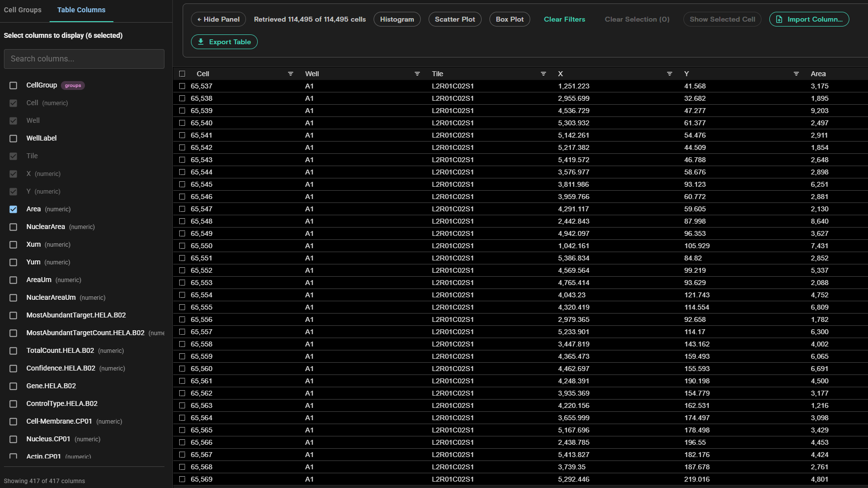Open the Histogram view
Screen dimensions: 868x488
coord(397,19)
